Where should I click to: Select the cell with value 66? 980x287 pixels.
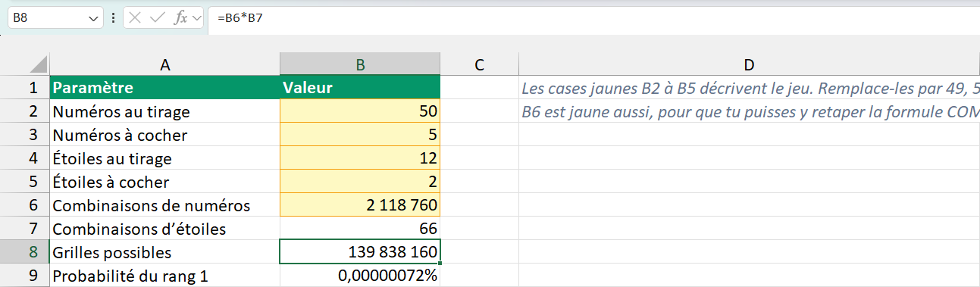[360, 229]
